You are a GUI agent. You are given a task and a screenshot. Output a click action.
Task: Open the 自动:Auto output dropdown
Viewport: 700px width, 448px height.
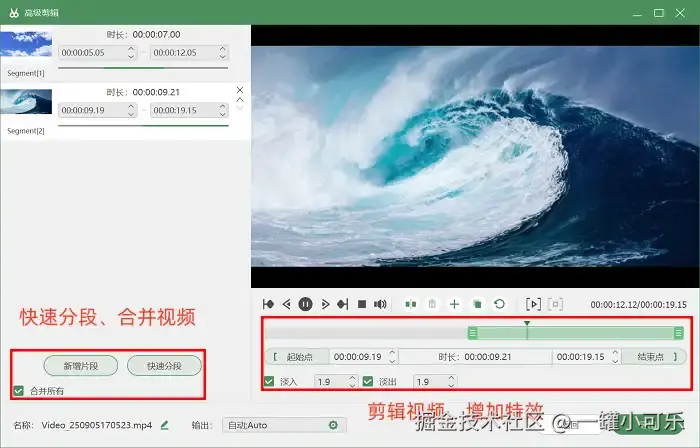point(284,425)
